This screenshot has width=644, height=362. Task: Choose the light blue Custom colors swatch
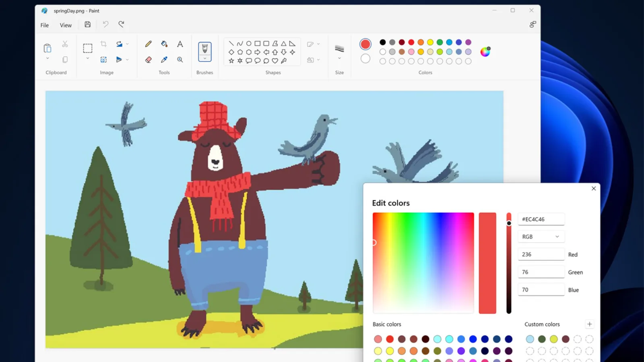click(530, 339)
